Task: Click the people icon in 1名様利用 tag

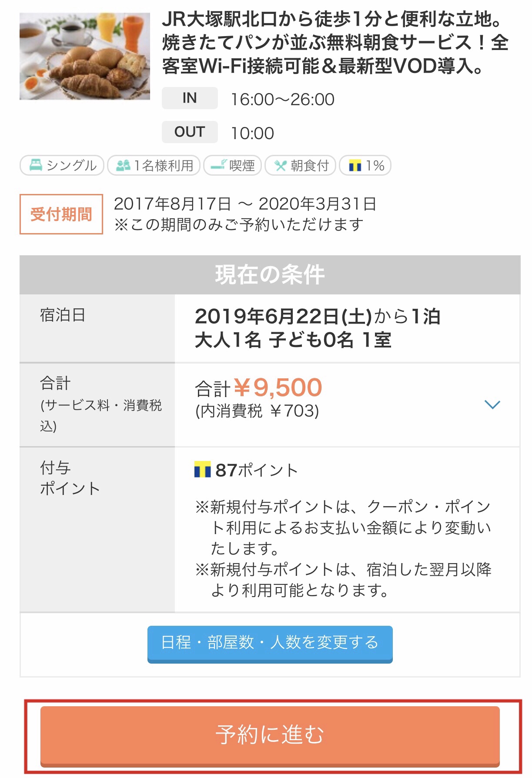Action: tap(123, 165)
